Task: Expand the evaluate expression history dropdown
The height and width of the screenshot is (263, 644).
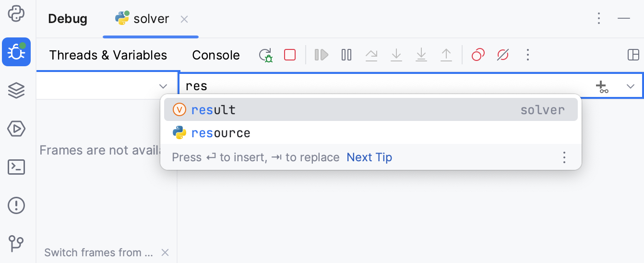Action: pyautogui.click(x=631, y=86)
